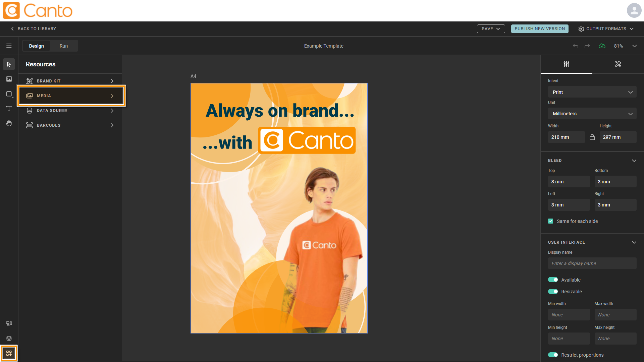This screenshot has width=644, height=362.
Task: Select the shape tool
Action: coord(9,94)
